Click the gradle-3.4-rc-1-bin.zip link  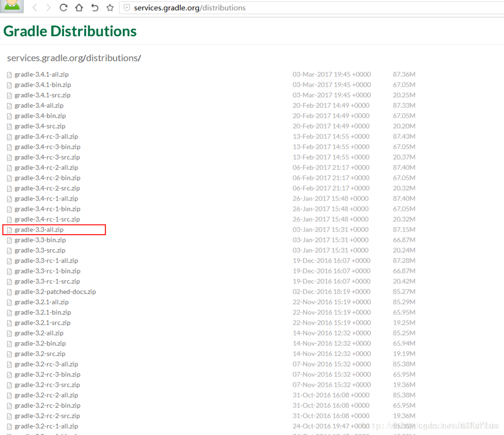tap(47, 209)
